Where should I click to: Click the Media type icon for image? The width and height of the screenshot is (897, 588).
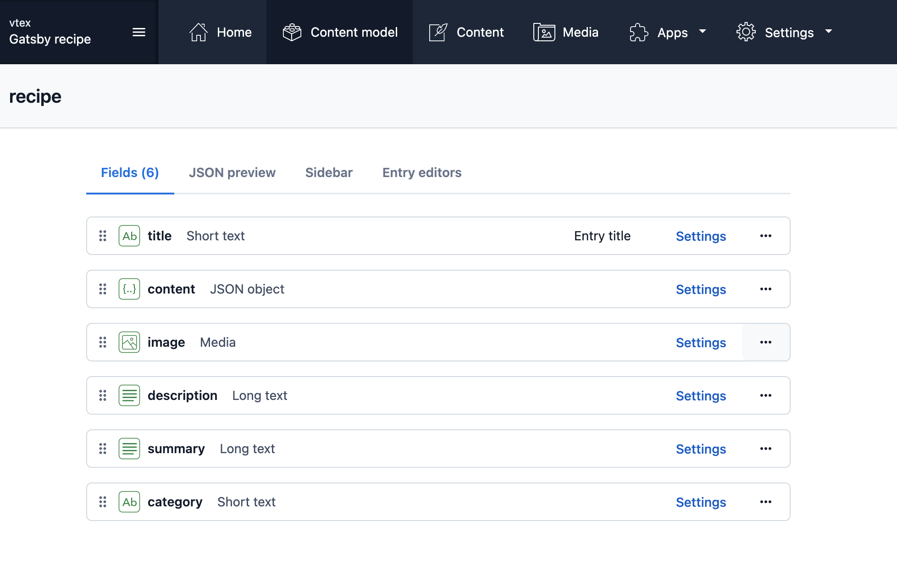[x=129, y=342]
